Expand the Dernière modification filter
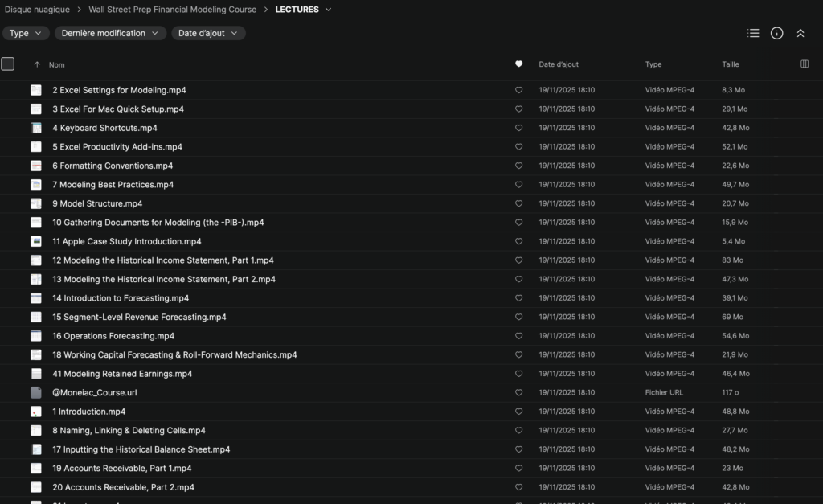823x504 pixels. [x=110, y=33]
